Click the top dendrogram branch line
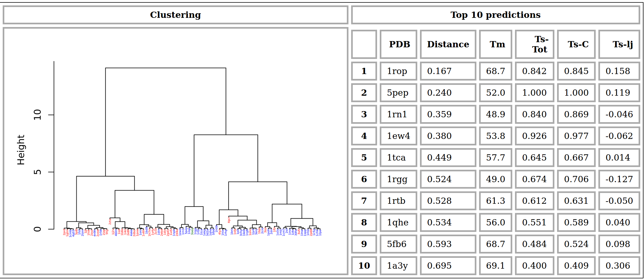 (165, 68)
